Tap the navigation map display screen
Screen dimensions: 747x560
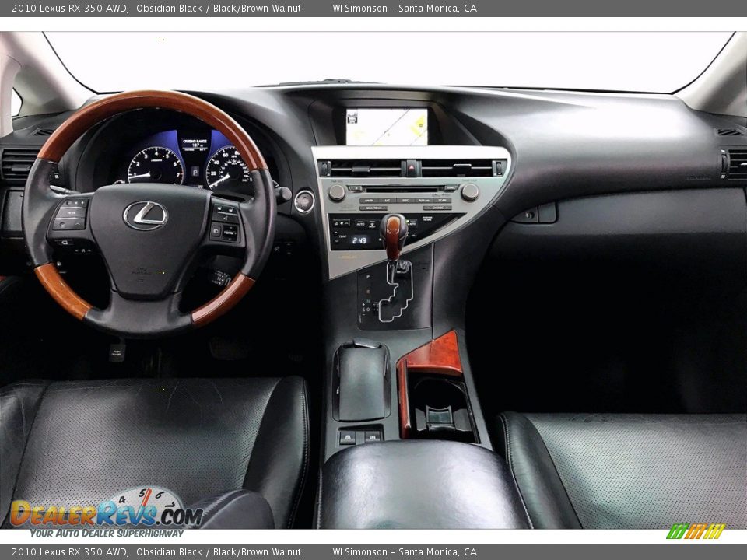pyautogui.click(x=387, y=127)
